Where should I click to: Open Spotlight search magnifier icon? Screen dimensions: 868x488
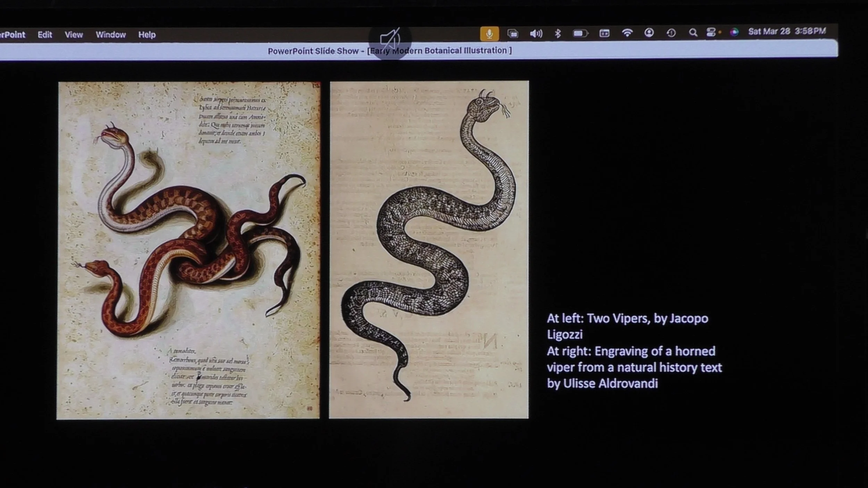click(693, 33)
